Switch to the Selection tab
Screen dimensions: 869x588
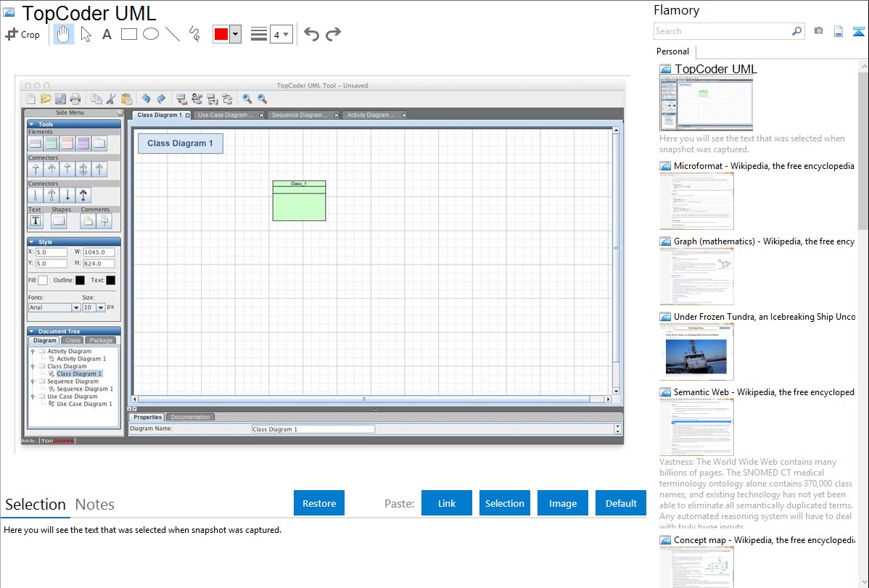[36, 505]
